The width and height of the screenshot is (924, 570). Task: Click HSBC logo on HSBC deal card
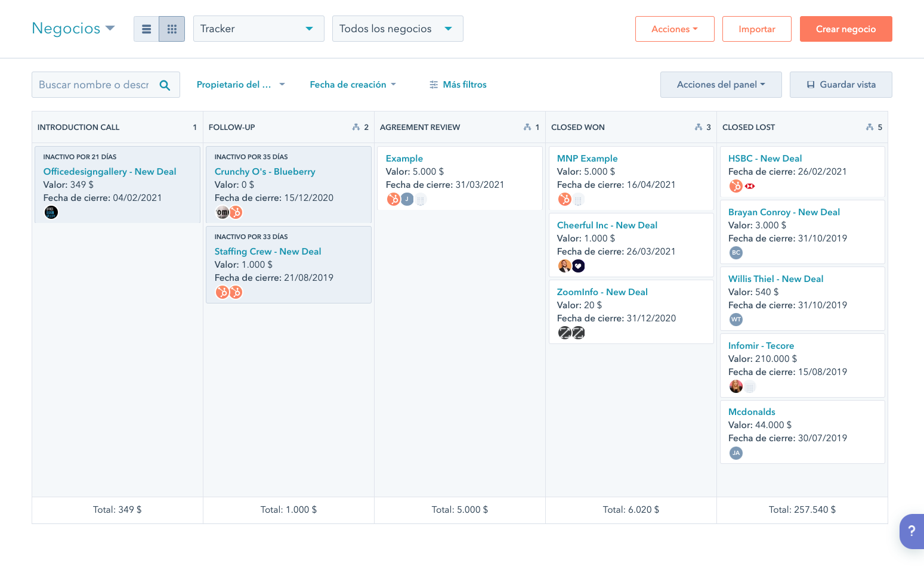click(x=750, y=186)
